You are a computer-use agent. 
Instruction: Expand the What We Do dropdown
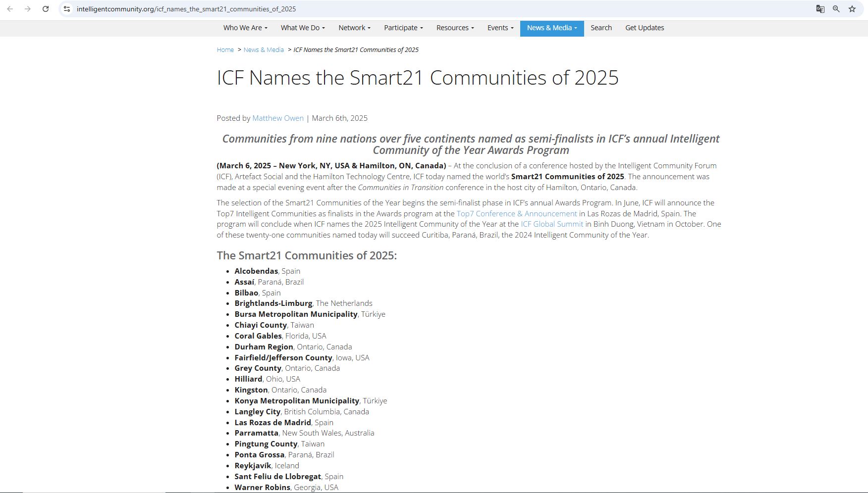(x=303, y=28)
